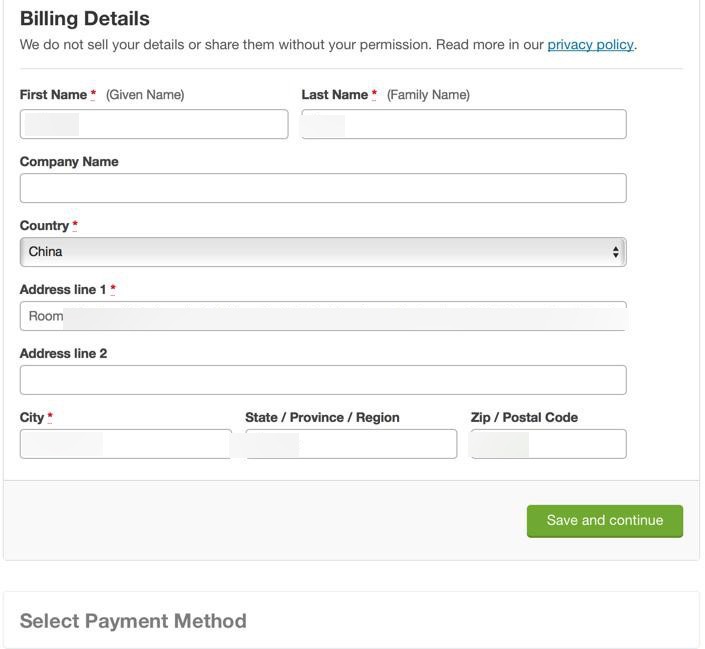This screenshot has width=705, height=649.
Task: Click the First Name label text
Action: (53, 95)
